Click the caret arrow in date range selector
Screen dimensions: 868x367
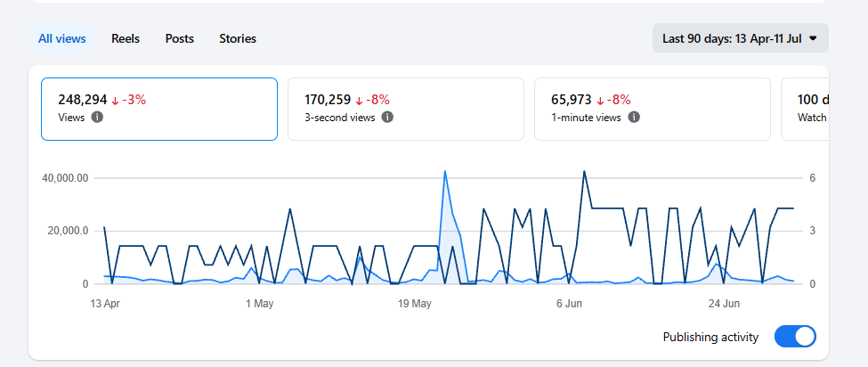click(813, 38)
